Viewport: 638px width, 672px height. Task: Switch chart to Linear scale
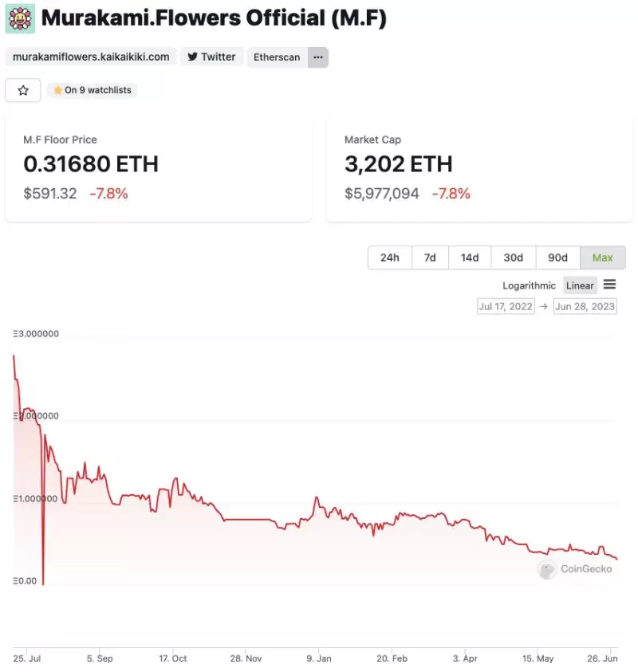tap(580, 285)
